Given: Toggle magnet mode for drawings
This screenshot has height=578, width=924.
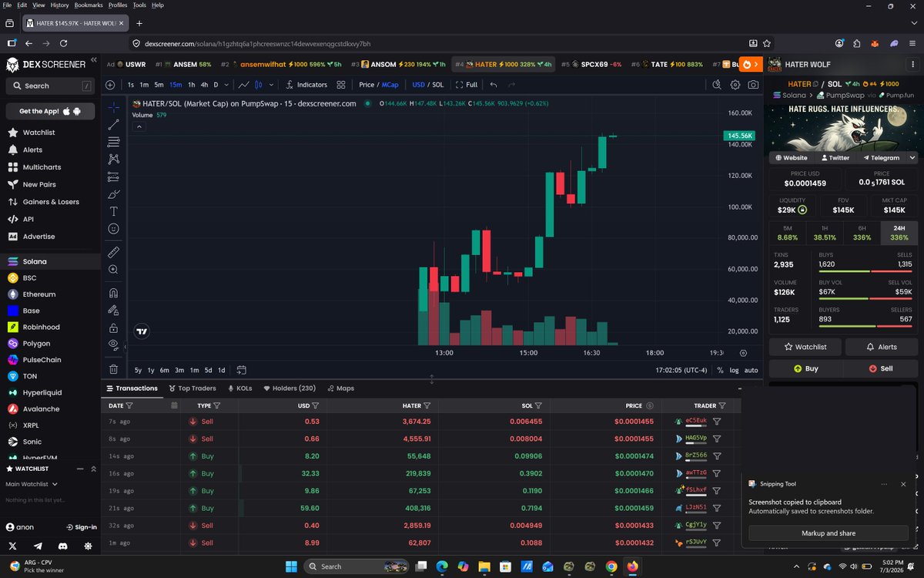Looking at the screenshot, I should tap(113, 293).
